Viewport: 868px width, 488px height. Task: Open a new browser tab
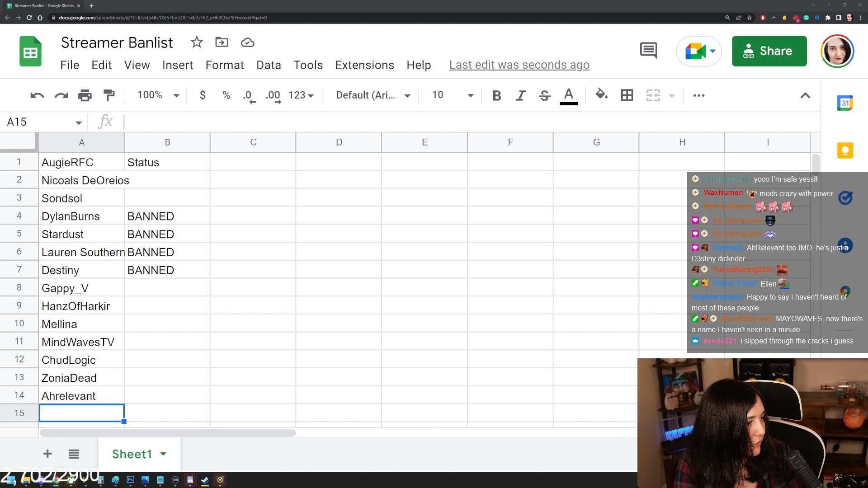click(91, 6)
